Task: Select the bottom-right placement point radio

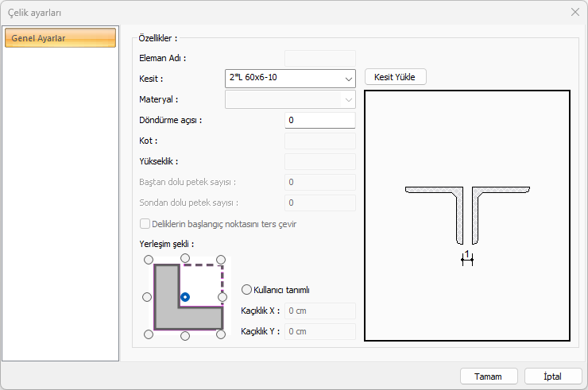Action: [222, 334]
